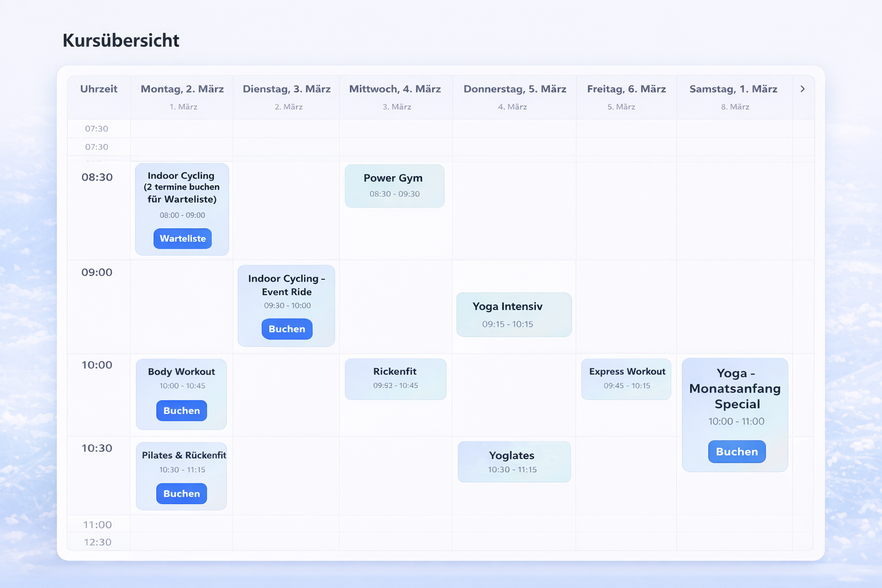Join the Indoor Cycling Warteliste
Viewport: 882px width, 588px height.
[x=183, y=239]
